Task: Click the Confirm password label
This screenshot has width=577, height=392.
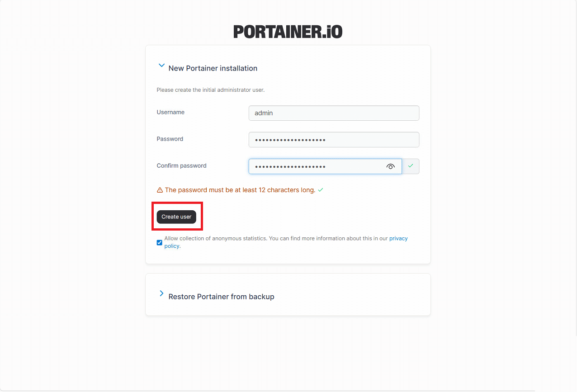Action: [x=181, y=165]
